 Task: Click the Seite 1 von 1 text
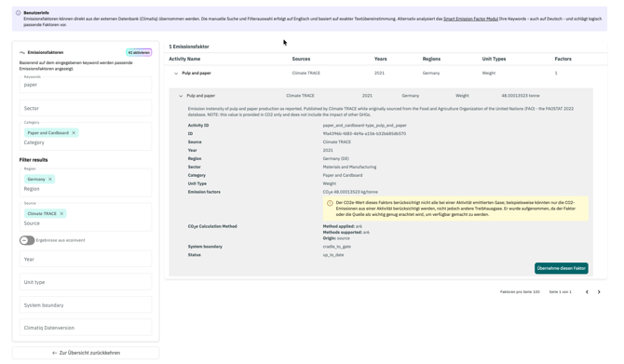(561, 292)
